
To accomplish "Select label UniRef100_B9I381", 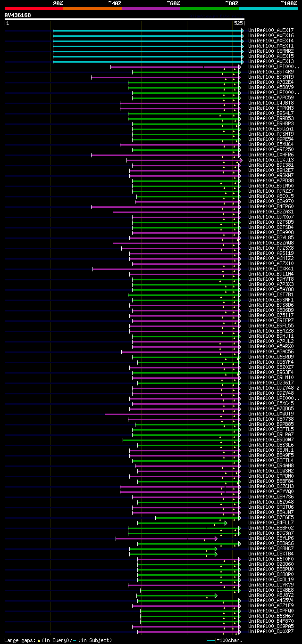I will (271, 165).
